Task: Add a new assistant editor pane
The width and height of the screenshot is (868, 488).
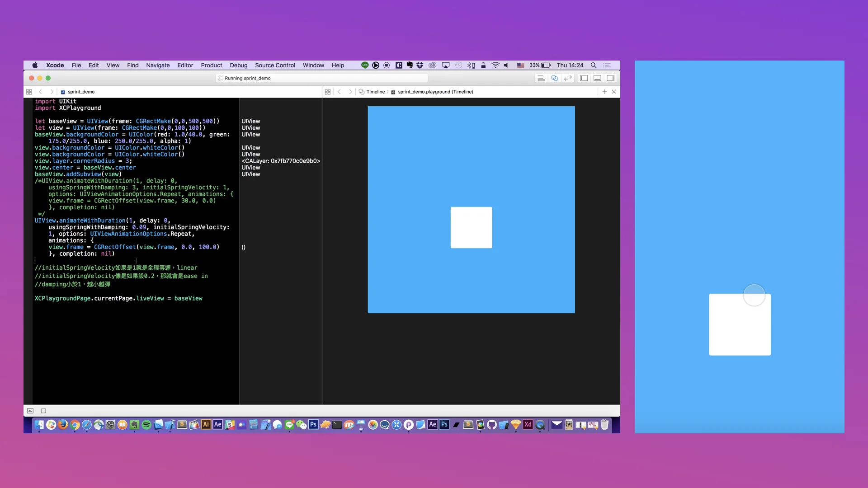Action: [604, 92]
